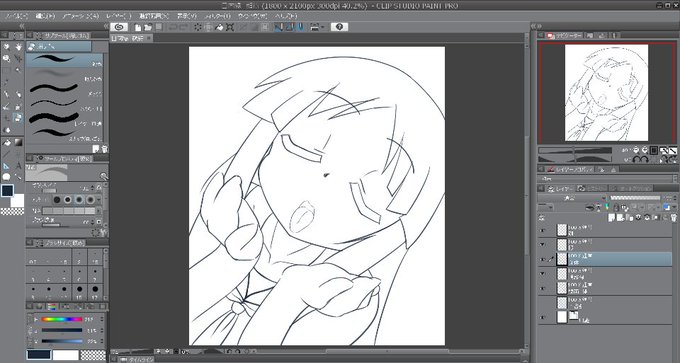Open the Edit menu
Screen dimensions: 680x363
45,16
